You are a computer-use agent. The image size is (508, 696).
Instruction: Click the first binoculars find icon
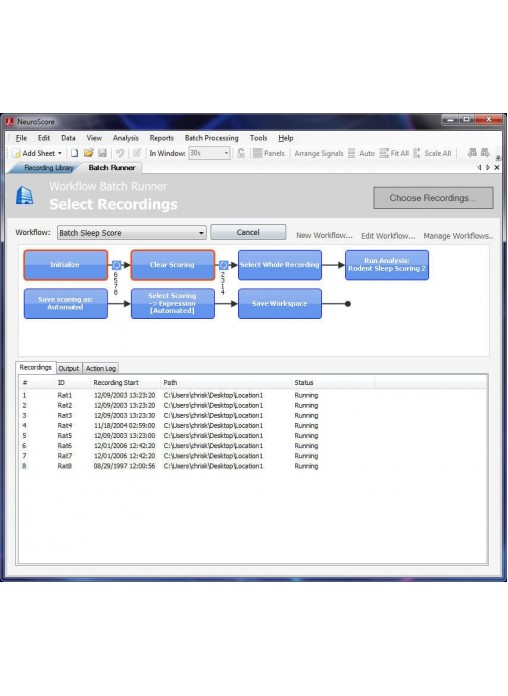[472, 153]
